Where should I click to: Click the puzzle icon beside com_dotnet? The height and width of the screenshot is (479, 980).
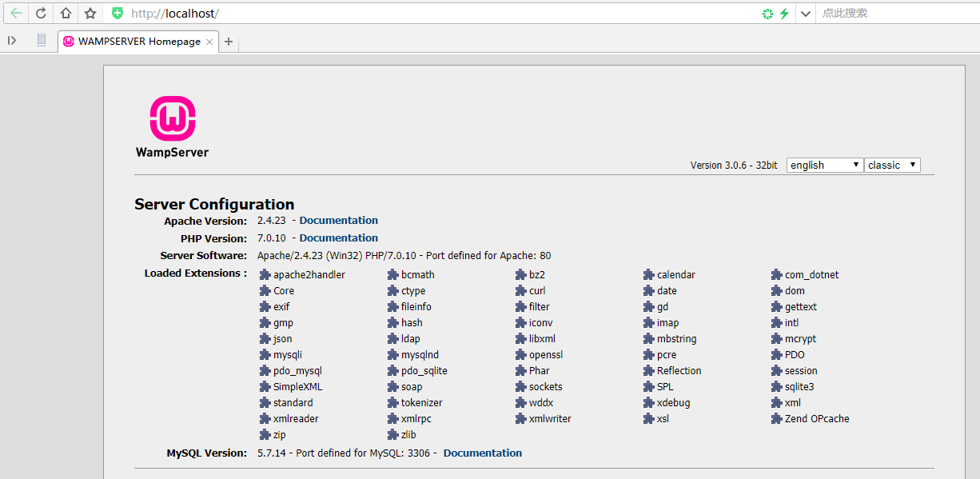[777, 275]
